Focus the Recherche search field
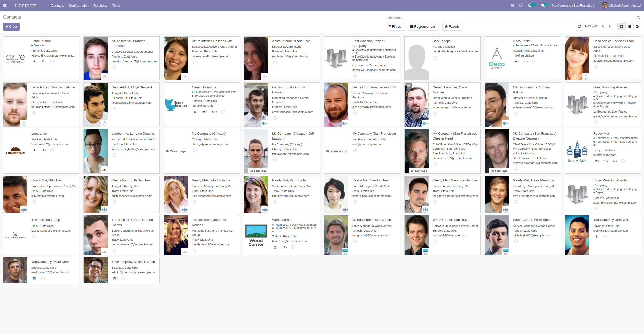This screenshot has width=644, height=334. [x=511, y=18]
